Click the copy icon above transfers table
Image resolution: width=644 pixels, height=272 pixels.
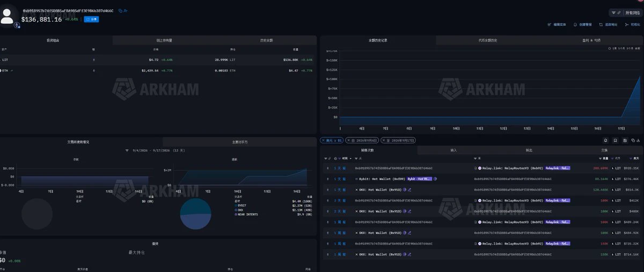(x=633, y=140)
